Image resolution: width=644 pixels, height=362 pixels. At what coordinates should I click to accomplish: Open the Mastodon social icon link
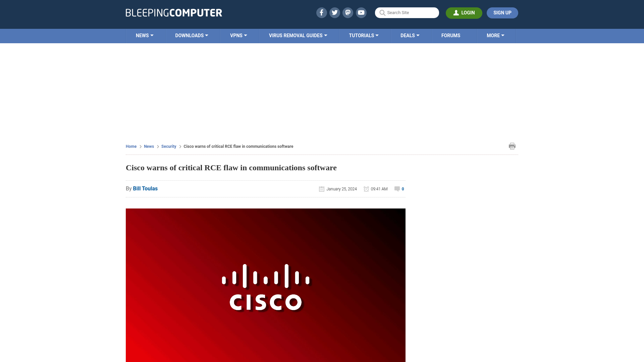click(347, 12)
